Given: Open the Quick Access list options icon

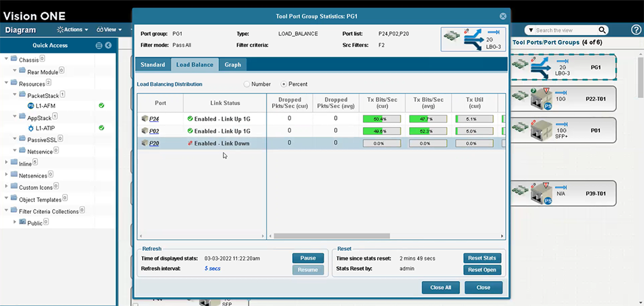Looking at the screenshot, I should [x=99, y=45].
